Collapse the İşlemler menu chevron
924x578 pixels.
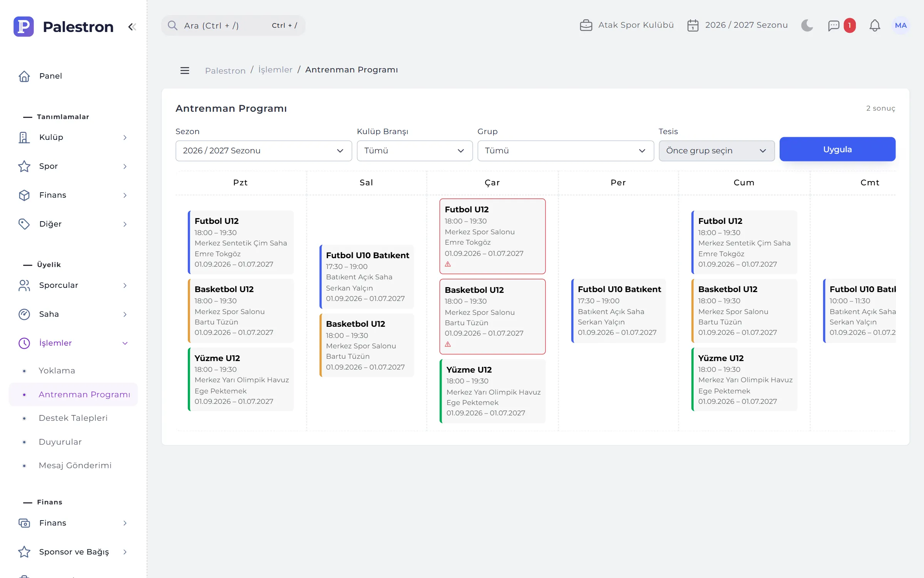click(x=125, y=343)
